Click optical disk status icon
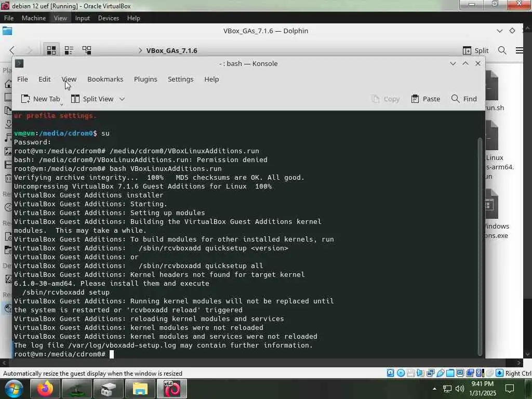 point(401,373)
